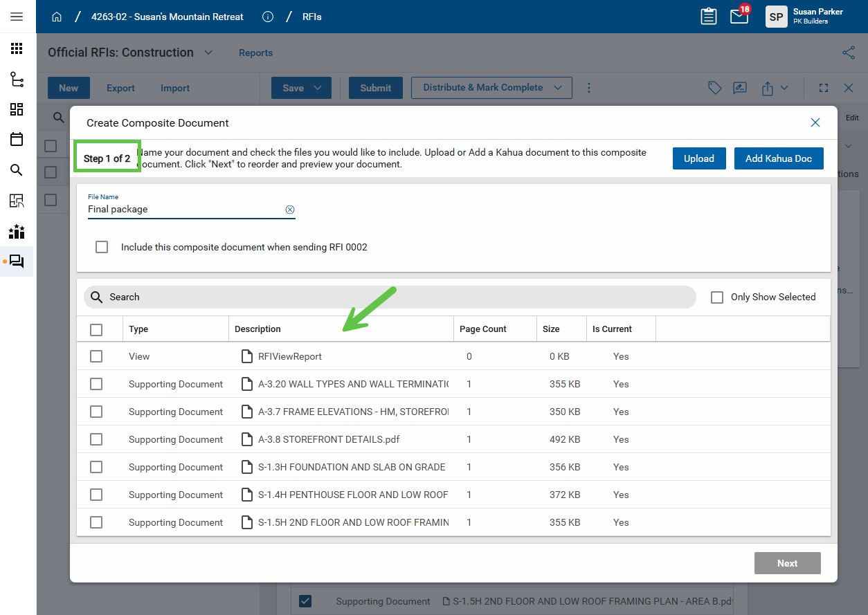This screenshot has height=615, width=868.
Task: Click the apps grid icon in sidebar
Action: (x=17, y=48)
